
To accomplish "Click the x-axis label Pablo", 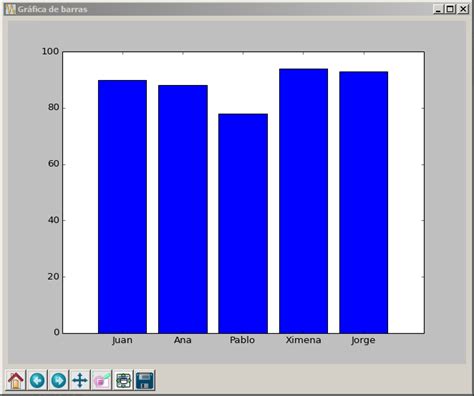I will 242,340.
